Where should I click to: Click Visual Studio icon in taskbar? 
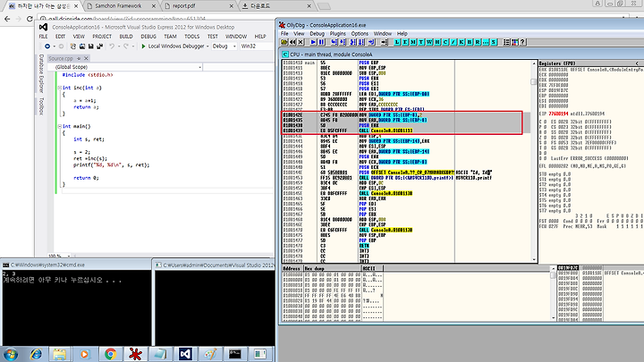(185, 354)
